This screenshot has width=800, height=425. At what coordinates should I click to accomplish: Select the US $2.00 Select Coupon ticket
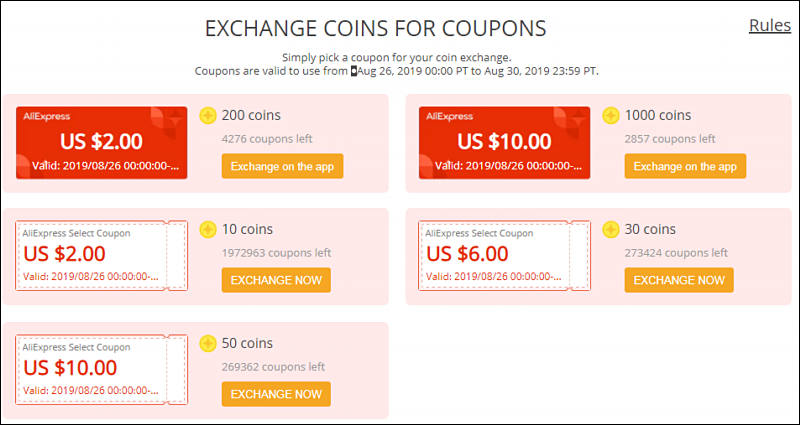[102, 256]
